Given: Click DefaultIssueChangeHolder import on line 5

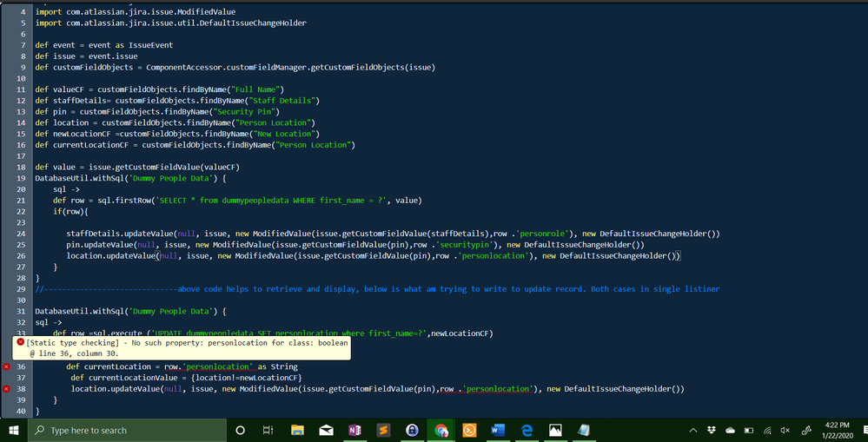Looking at the screenshot, I should (x=171, y=23).
